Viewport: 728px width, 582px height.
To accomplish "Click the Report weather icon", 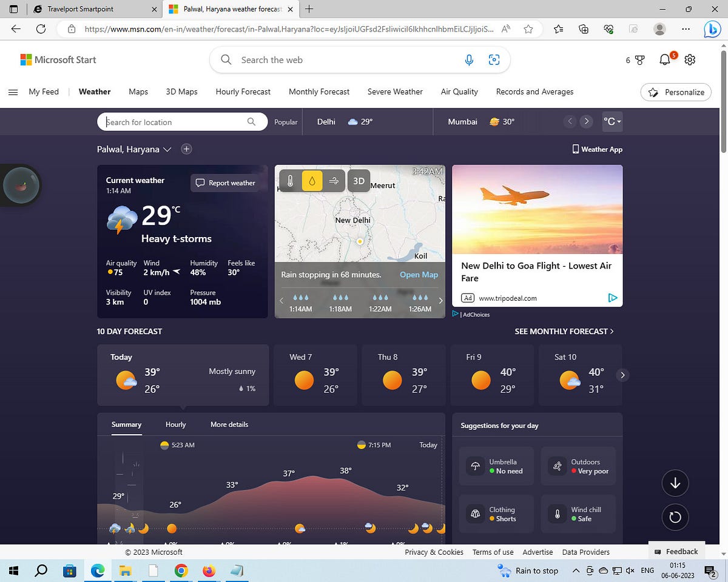I will click(x=200, y=182).
